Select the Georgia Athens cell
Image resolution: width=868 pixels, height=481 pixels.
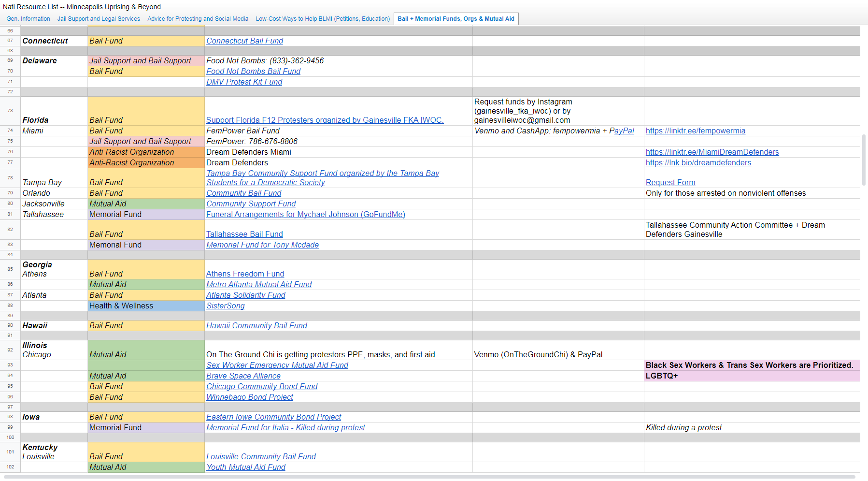(54, 269)
